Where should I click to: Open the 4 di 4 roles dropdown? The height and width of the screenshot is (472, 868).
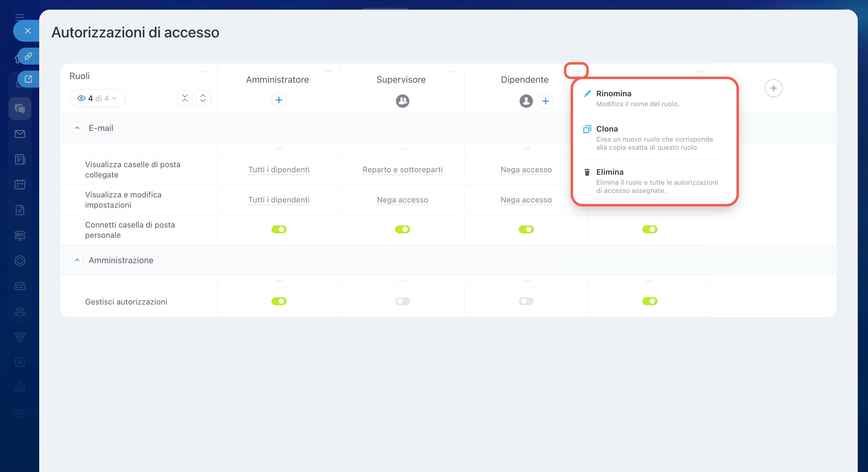(97, 98)
